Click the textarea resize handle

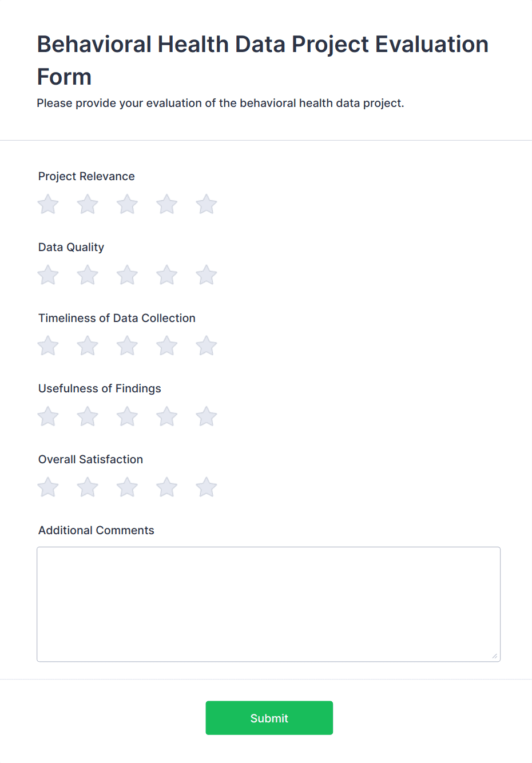click(495, 657)
